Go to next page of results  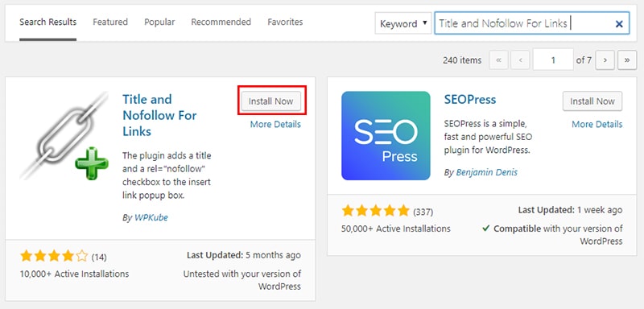605,60
